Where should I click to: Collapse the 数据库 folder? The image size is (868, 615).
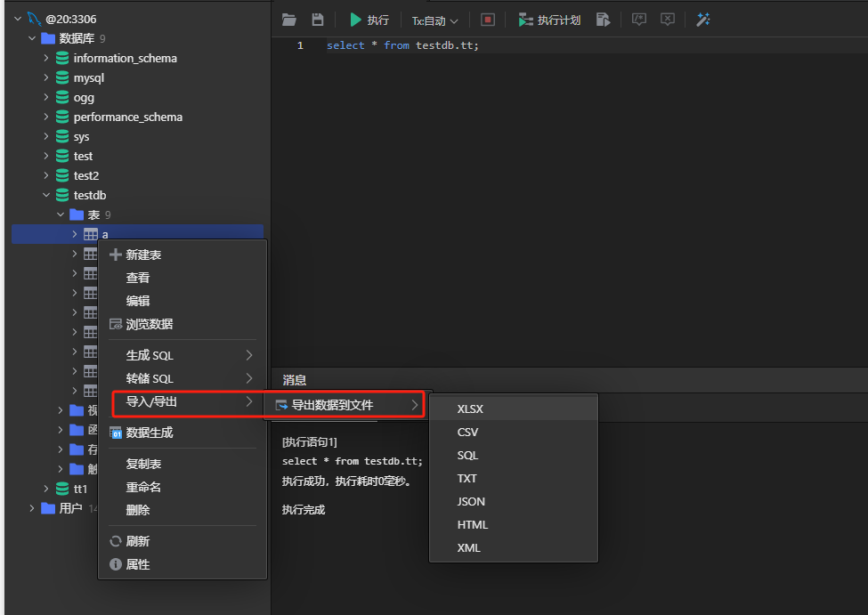click(32, 38)
